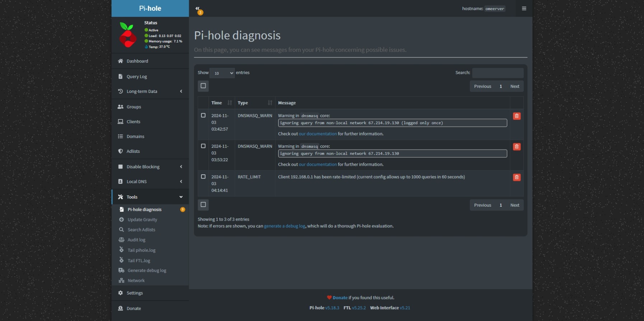Click page 1 in bottom pagination
This screenshot has height=321, width=644.
point(501,205)
